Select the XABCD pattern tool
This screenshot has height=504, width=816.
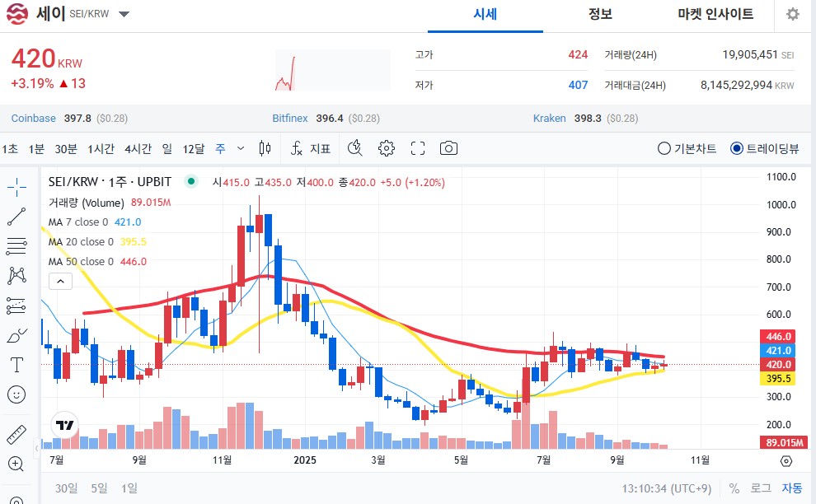tap(16, 276)
